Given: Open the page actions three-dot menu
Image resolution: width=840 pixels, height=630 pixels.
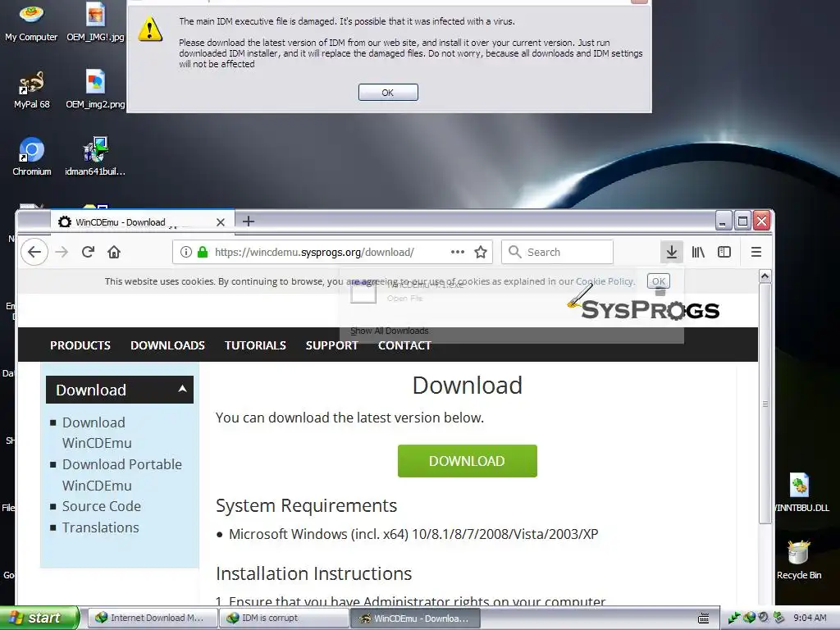Looking at the screenshot, I should [x=458, y=252].
